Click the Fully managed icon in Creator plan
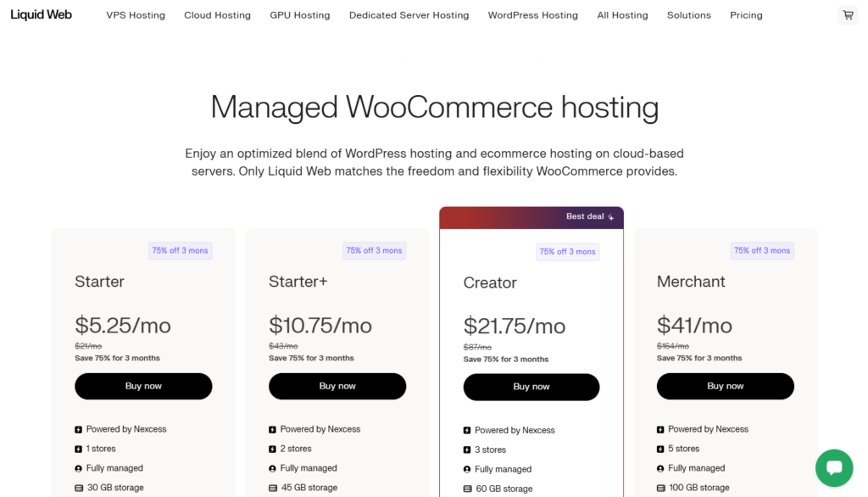Screen dimensions: 868x497 click(x=466, y=468)
